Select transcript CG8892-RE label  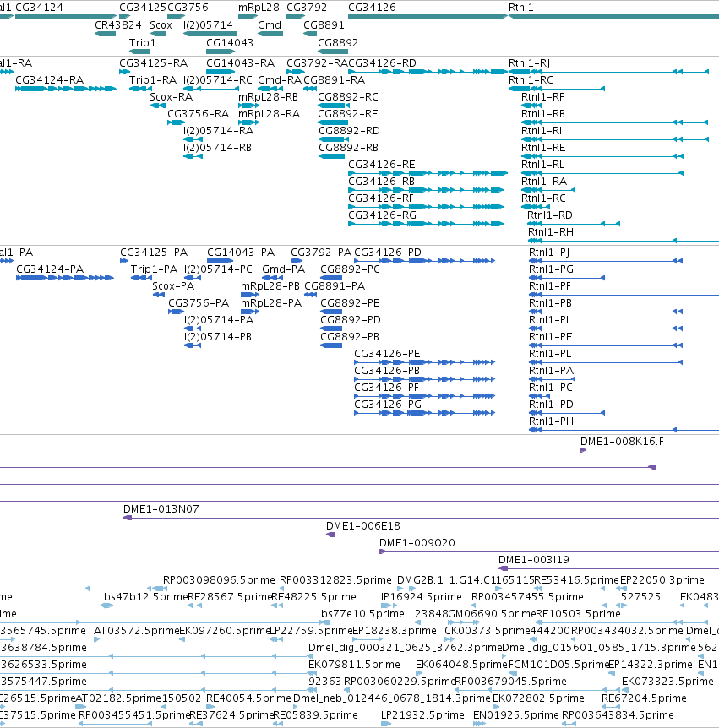pyautogui.click(x=348, y=114)
